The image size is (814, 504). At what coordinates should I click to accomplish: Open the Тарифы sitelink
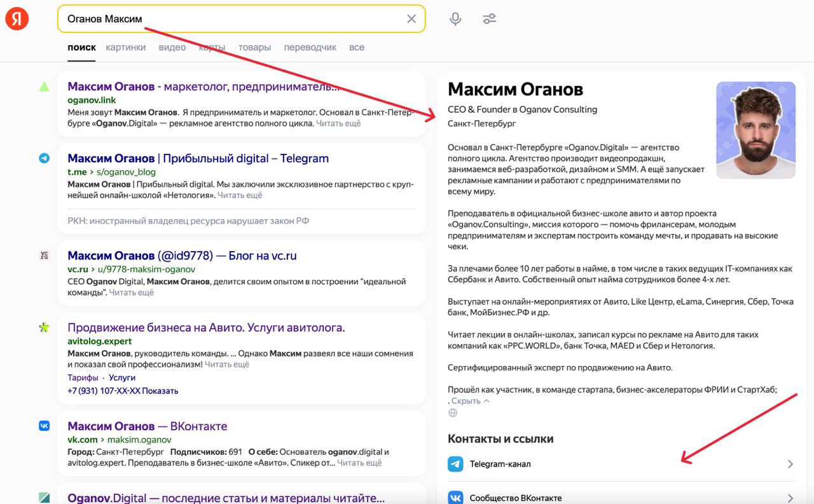tap(83, 378)
